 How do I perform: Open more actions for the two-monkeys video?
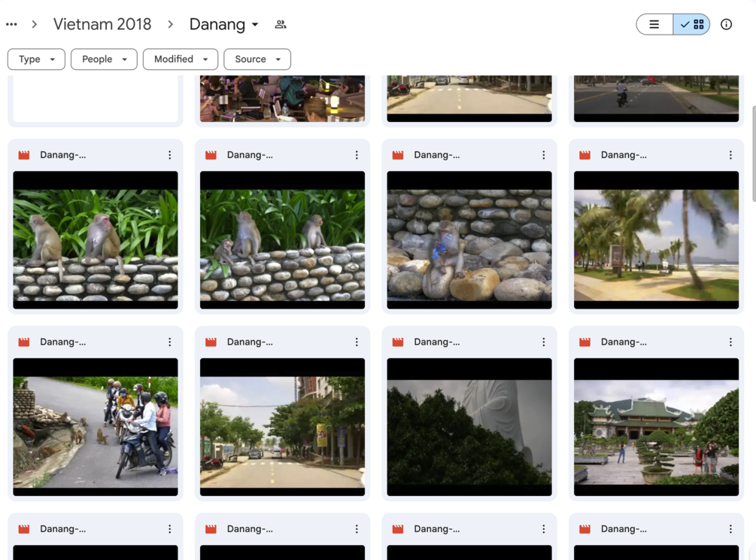(x=170, y=155)
